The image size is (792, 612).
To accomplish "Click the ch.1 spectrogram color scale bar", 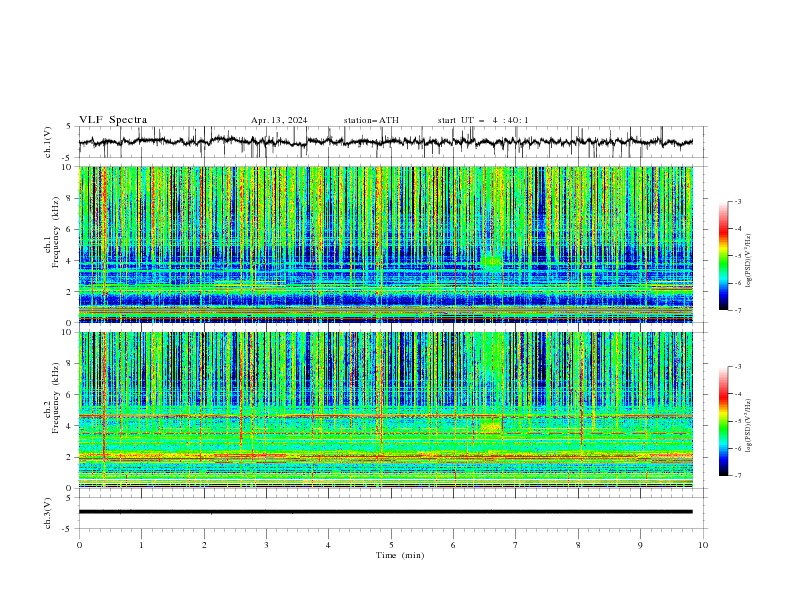I will click(723, 256).
